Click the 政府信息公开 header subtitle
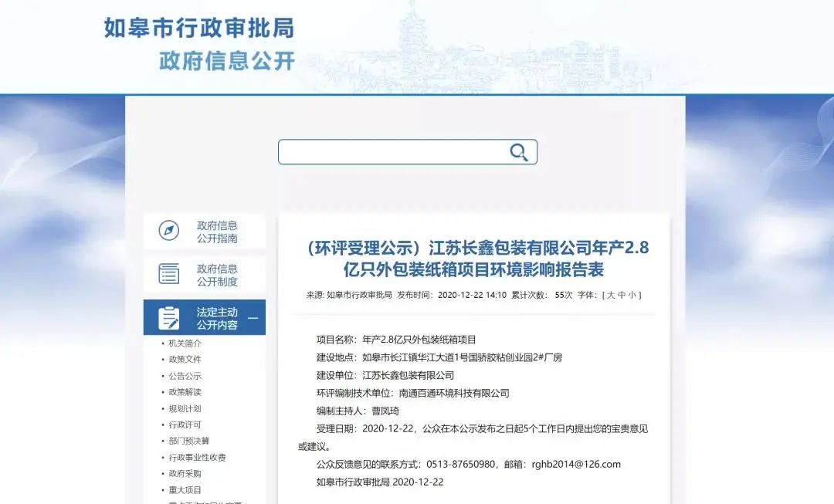This screenshot has width=834, height=504. click(227, 61)
